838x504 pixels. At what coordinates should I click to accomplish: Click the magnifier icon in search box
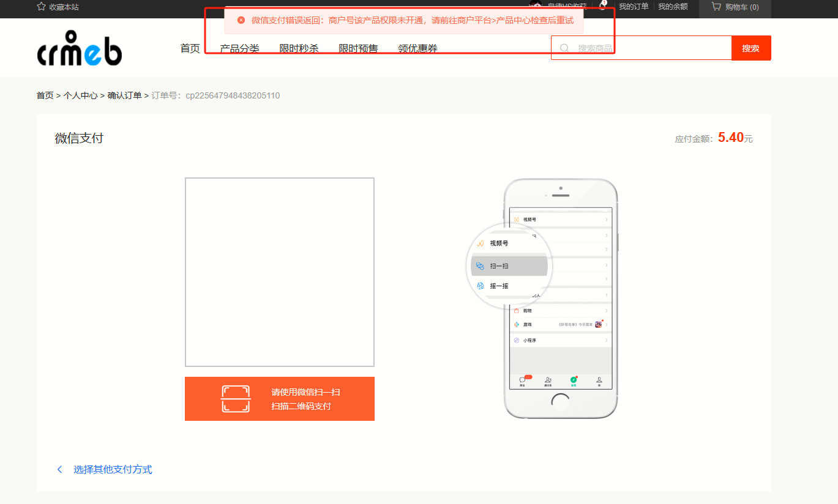[564, 48]
